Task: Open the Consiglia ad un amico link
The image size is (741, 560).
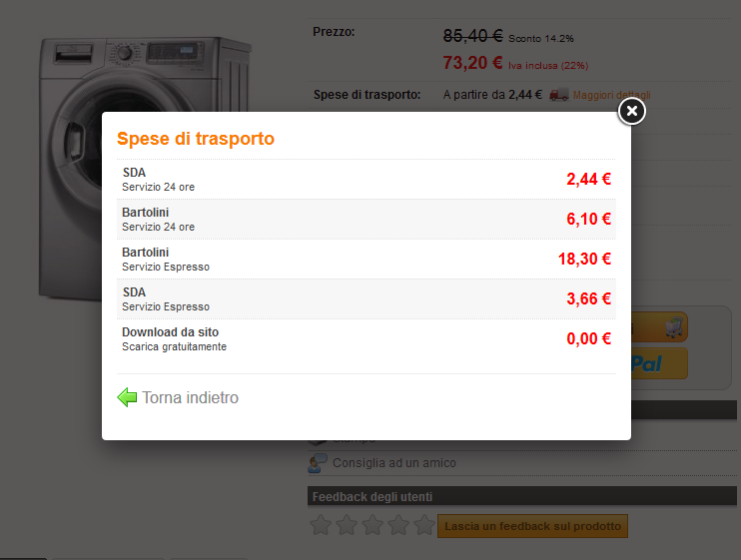Action: point(393,463)
